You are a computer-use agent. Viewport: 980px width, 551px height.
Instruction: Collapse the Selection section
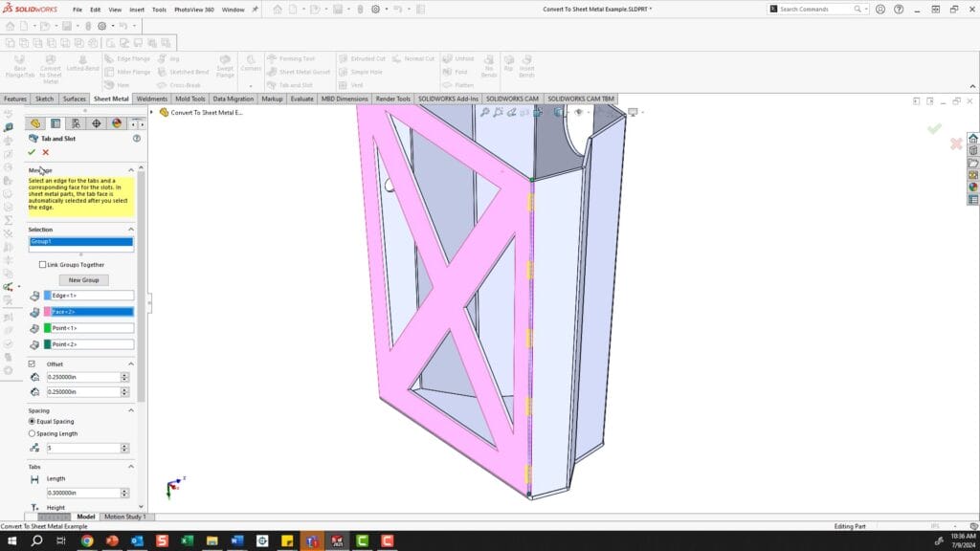tap(131, 230)
